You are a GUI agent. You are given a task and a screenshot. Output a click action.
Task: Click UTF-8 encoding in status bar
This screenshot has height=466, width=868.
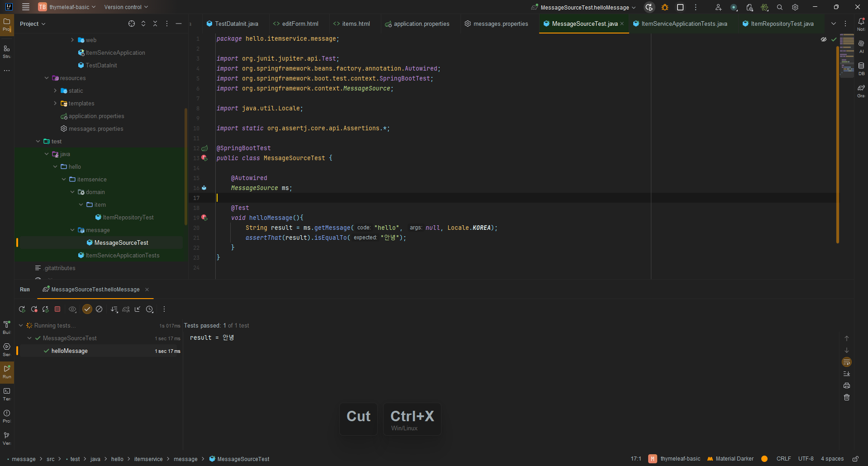(x=806, y=459)
